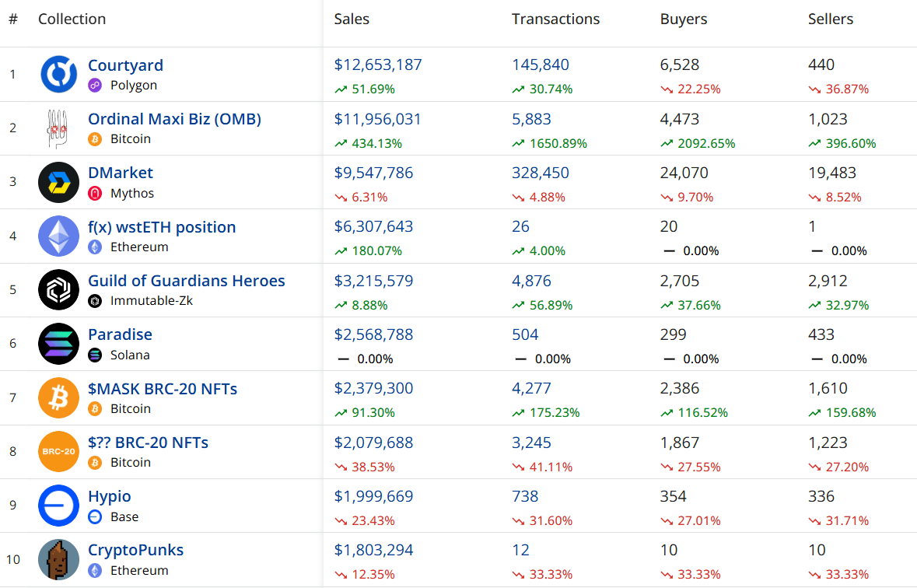Click the Solana chain icon under Paradise
The width and height of the screenshot is (917, 588).
pos(95,355)
